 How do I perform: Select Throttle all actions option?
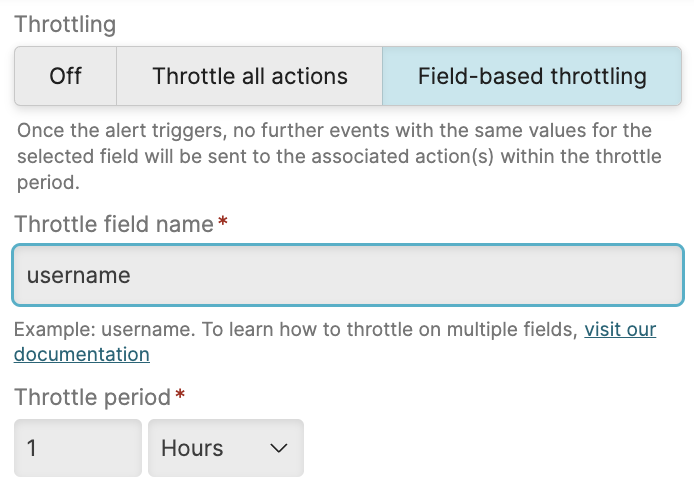point(249,76)
